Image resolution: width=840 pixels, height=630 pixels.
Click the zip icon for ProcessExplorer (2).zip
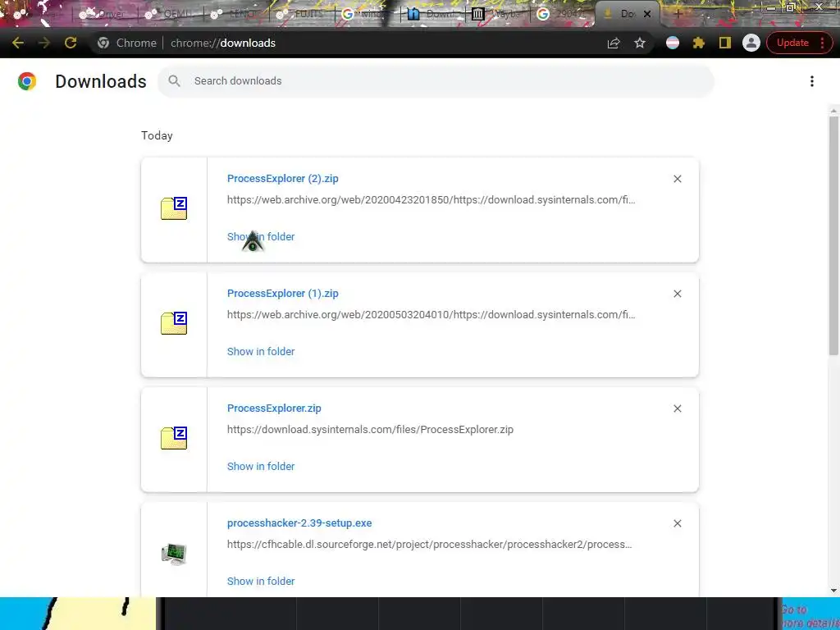pos(174,208)
